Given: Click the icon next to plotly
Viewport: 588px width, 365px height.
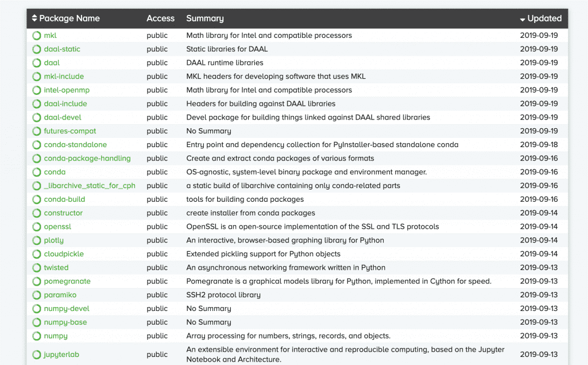Looking at the screenshot, I should coord(36,240).
